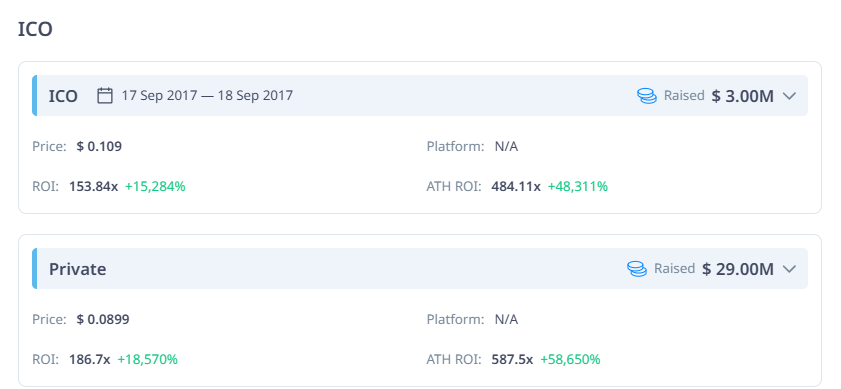Click the 153.84x ROI value
Image resolution: width=841 pixels, height=389 pixels.
(x=93, y=187)
